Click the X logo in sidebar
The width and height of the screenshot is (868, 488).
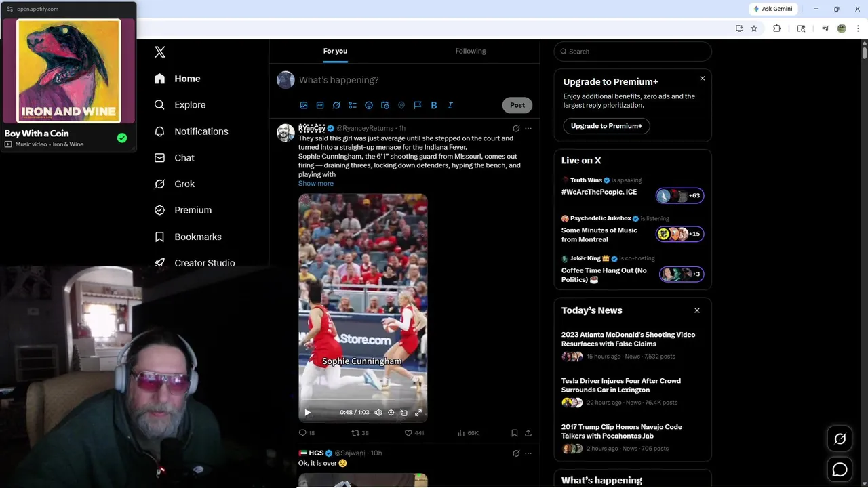160,52
